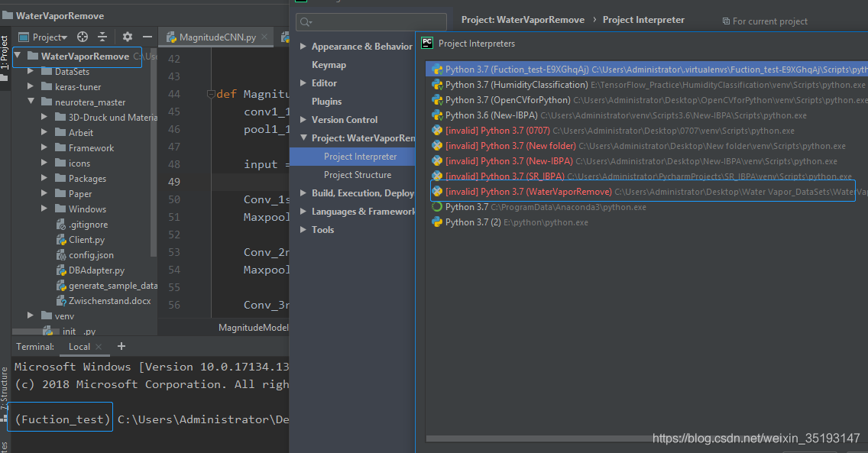Open the 1: Project side tool tab
The width and height of the screenshot is (868, 453).
click(5, 53)
